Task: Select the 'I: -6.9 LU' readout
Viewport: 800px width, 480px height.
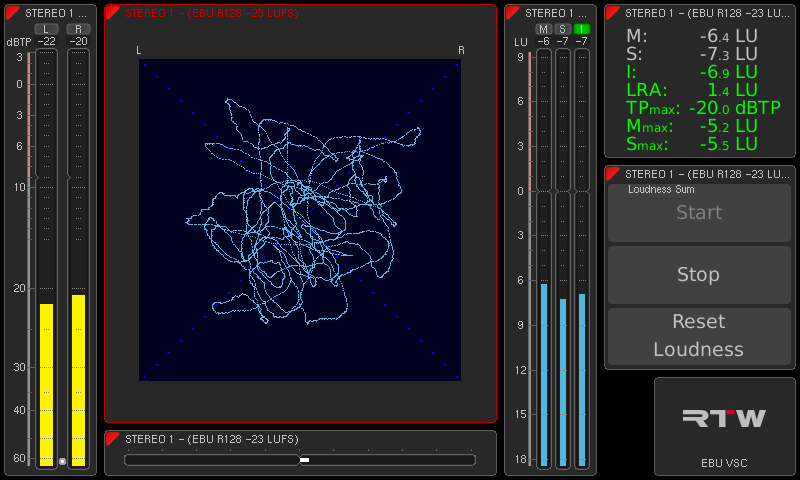Action: (692, 72)
